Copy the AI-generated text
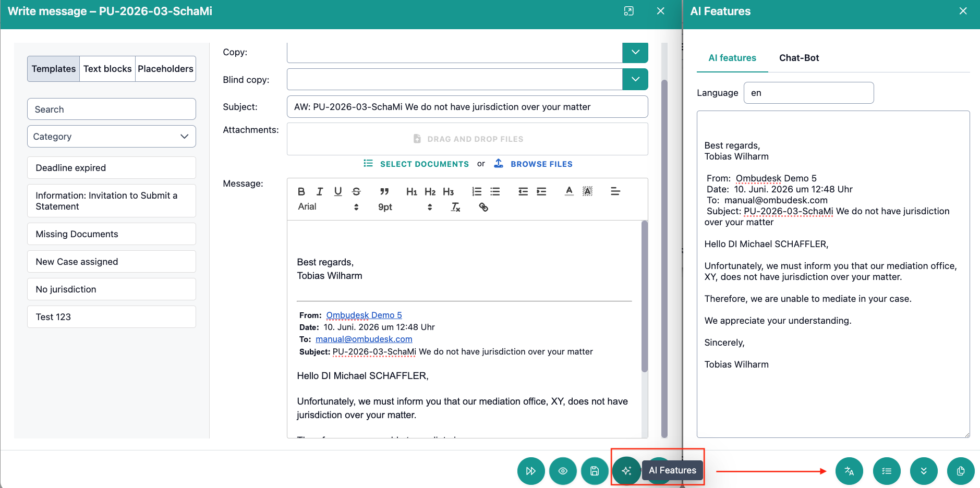Screen dimensions: 980x488 [x=961, y=471]
